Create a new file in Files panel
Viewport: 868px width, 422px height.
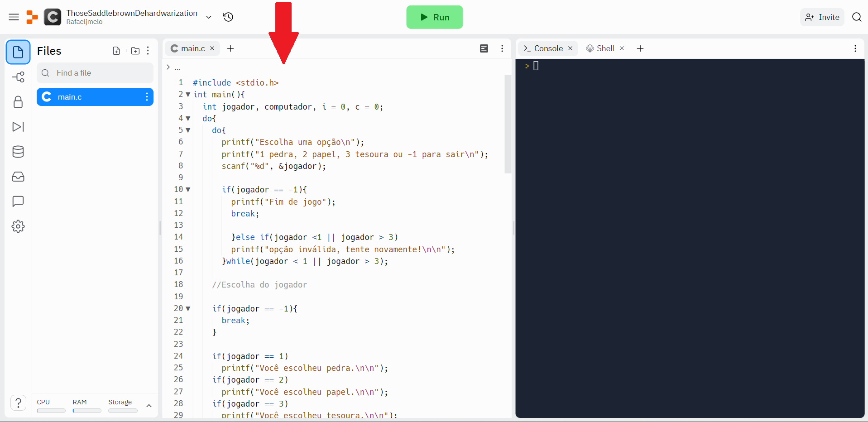(116, 51)
